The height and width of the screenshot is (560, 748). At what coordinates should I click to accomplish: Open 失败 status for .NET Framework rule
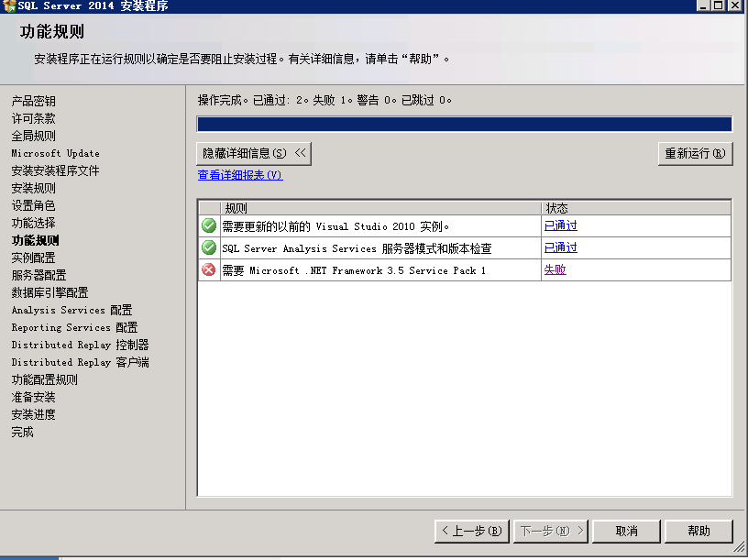[x=555, y=269]
